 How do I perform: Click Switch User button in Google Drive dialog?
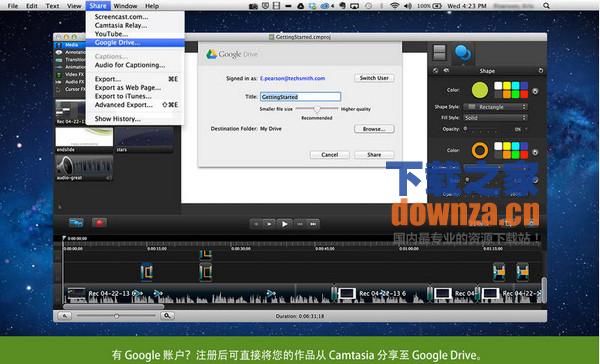pos(374,78)
